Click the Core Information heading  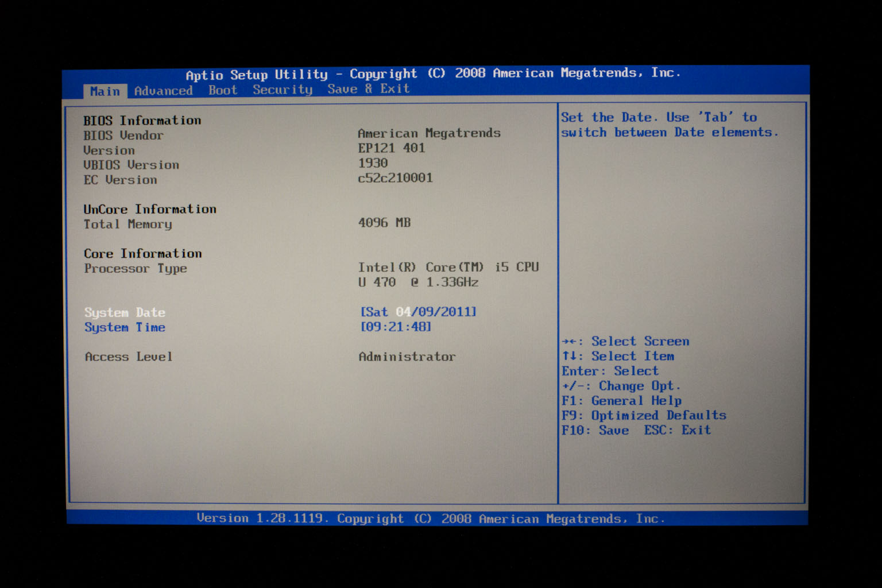click(143, 254)
